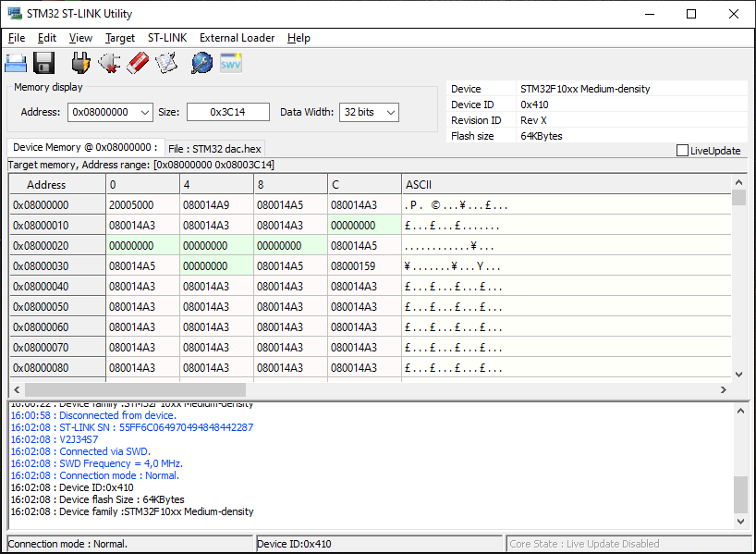
Task: Open the View menu
Action: (x=80, y=38)
